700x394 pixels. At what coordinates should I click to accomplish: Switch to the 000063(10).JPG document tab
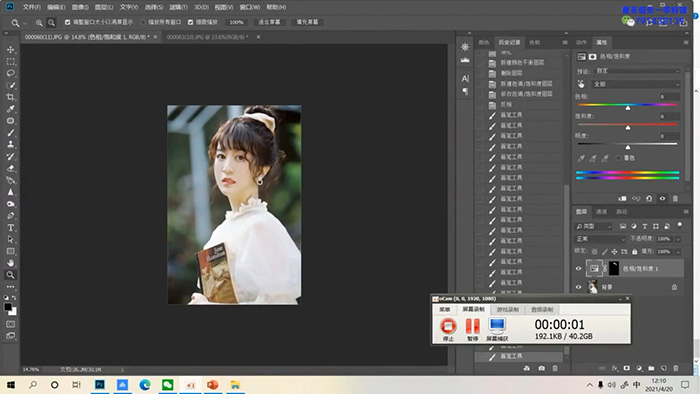pos(207,37)
